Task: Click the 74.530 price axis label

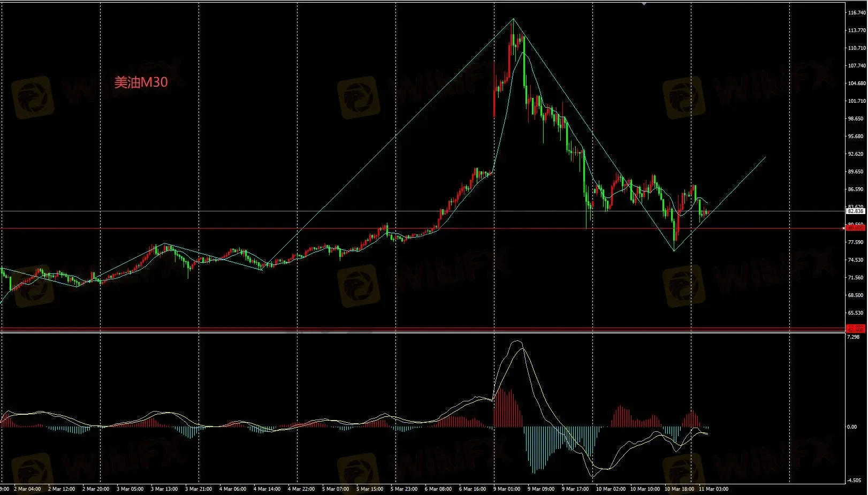Action: tap(857, 260)
